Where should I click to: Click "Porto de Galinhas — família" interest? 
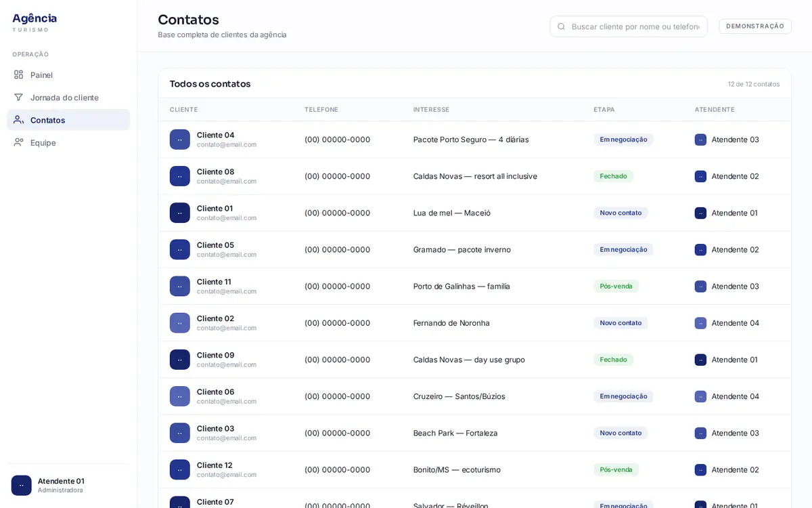pyautogui.click(x=461, y=286)
